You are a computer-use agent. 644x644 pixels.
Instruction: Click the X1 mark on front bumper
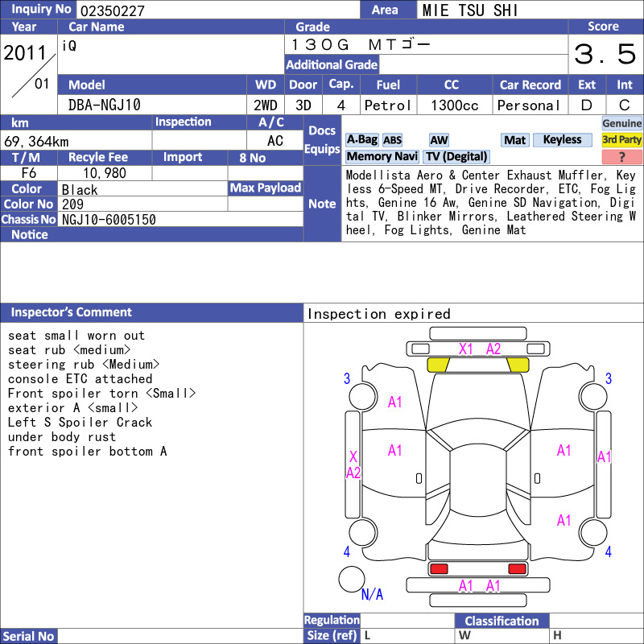point(466,349)
